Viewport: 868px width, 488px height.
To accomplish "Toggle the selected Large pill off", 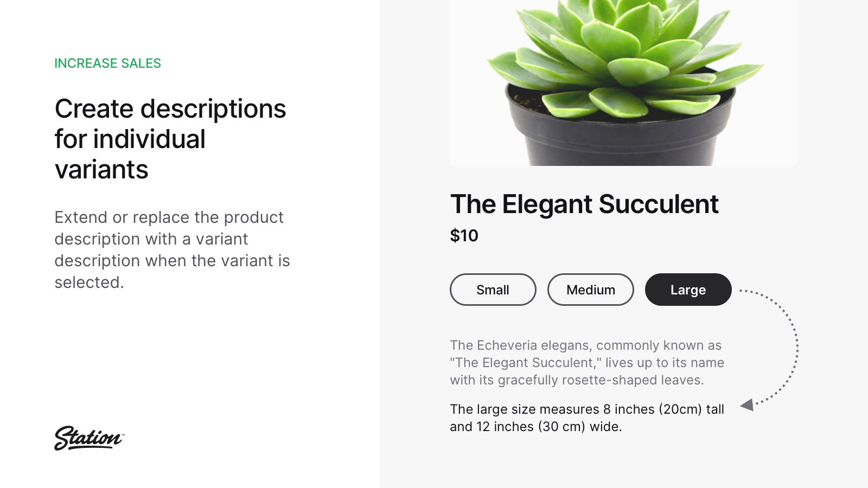I will coord(688,290).
